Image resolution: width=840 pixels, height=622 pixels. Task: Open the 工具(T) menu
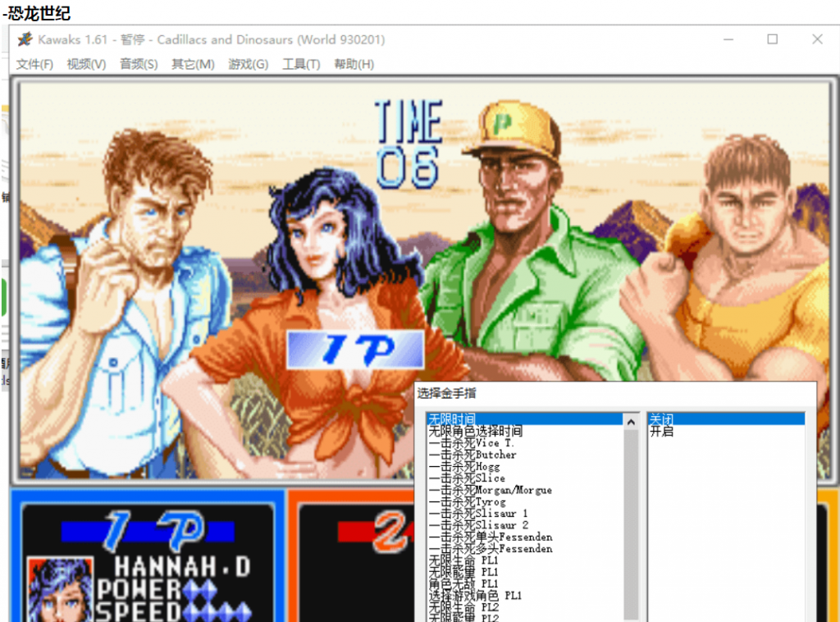pos(302,64)
